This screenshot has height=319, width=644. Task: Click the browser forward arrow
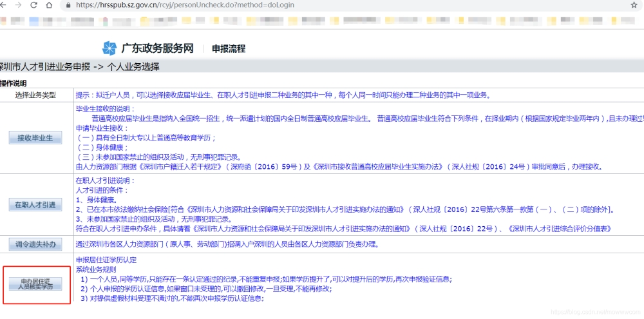19,5
